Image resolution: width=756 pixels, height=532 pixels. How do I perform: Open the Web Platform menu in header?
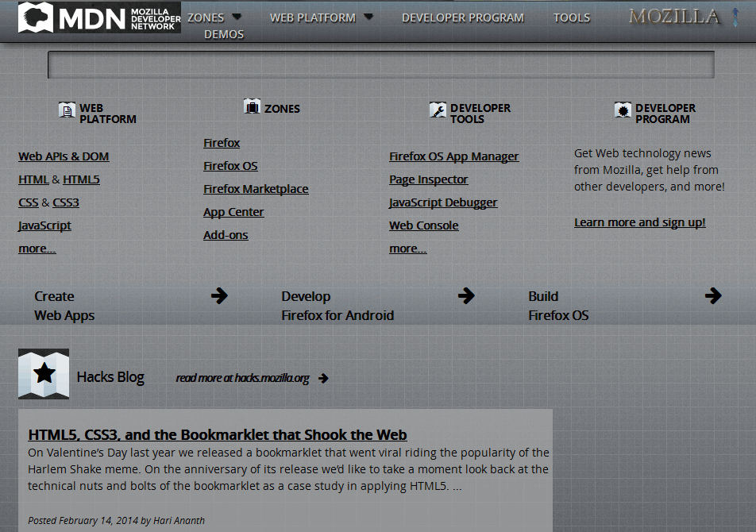[313, 17]
